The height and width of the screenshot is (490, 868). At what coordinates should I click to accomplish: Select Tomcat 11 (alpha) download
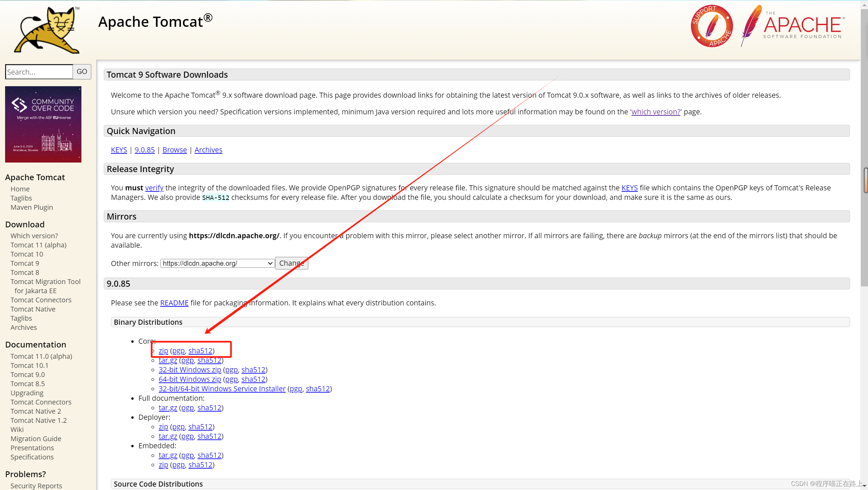point(38,245)
